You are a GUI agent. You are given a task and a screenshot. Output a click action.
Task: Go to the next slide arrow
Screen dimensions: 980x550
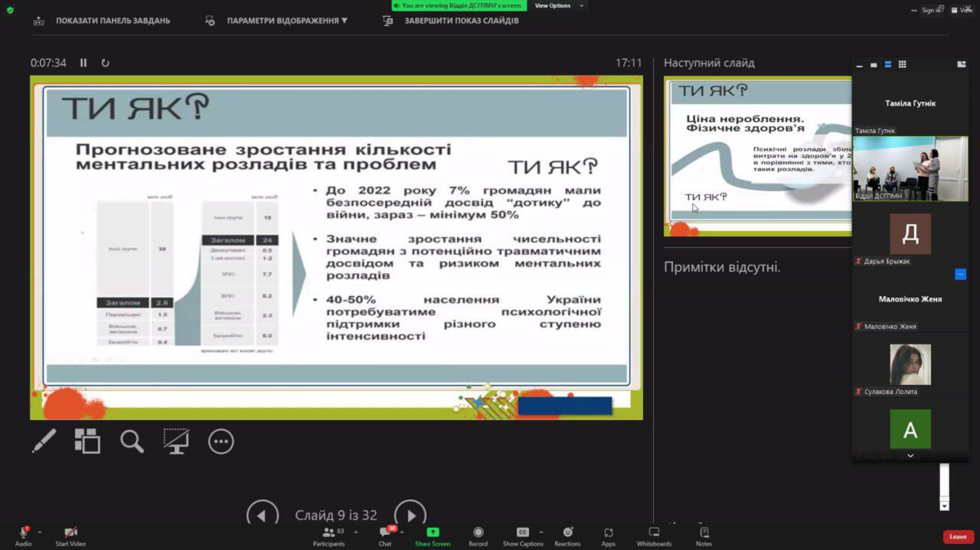coord(410,515)
